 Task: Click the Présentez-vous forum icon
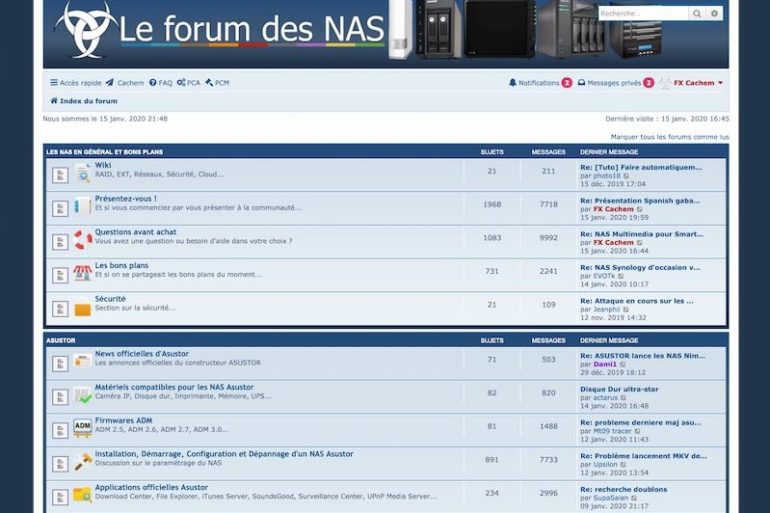pyautogui.click(x=82, y=206)
